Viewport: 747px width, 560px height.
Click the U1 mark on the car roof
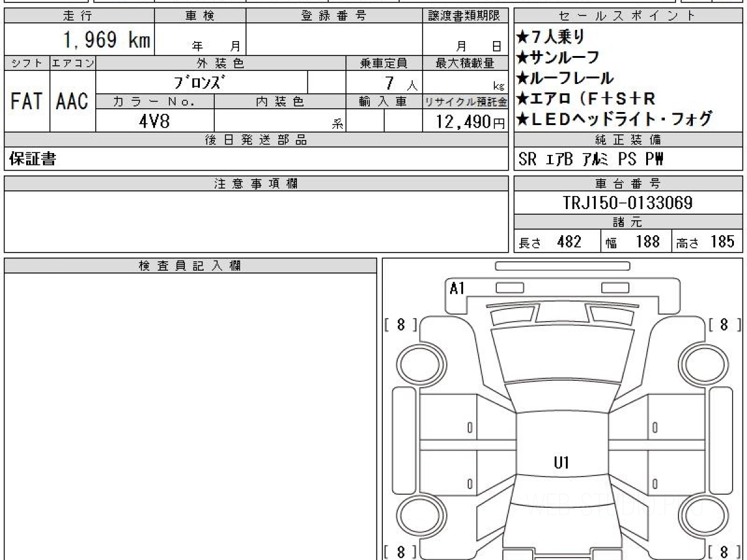tap(561, 462)
